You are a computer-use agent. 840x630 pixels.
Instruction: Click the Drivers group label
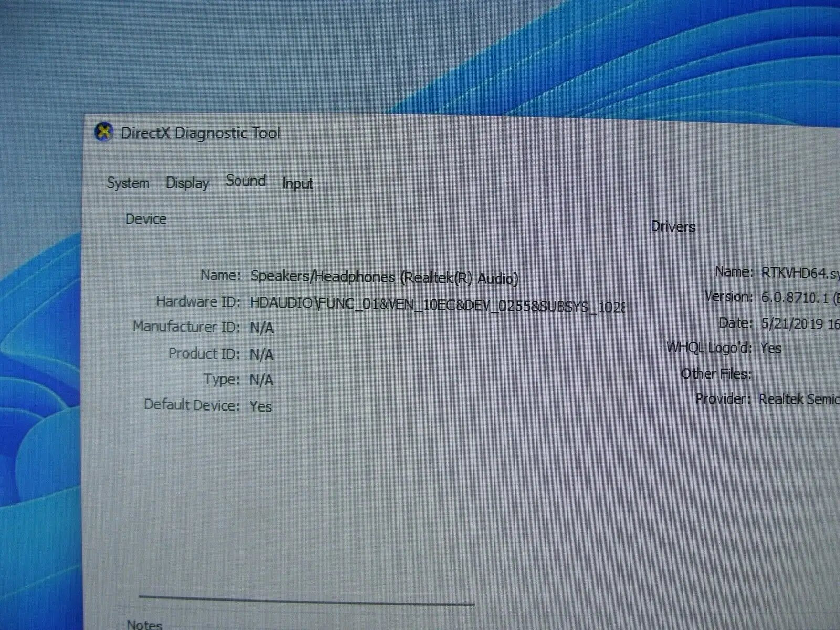673,227
